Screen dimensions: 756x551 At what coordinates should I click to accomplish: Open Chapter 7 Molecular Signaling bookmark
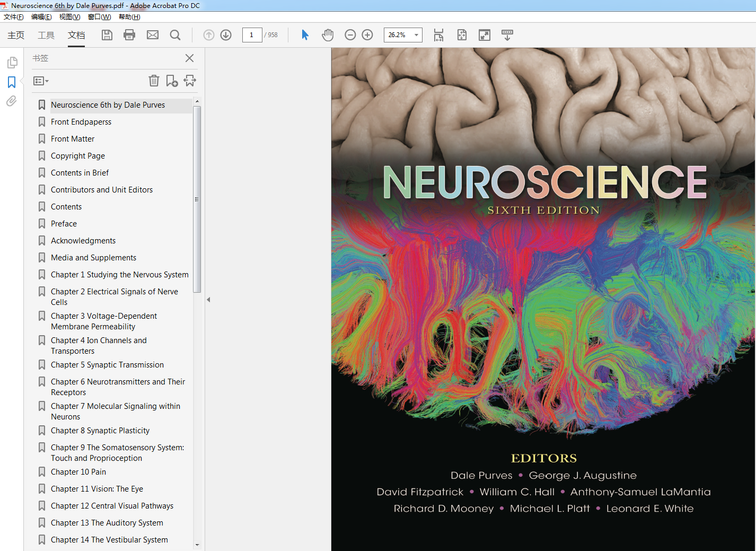116,412
